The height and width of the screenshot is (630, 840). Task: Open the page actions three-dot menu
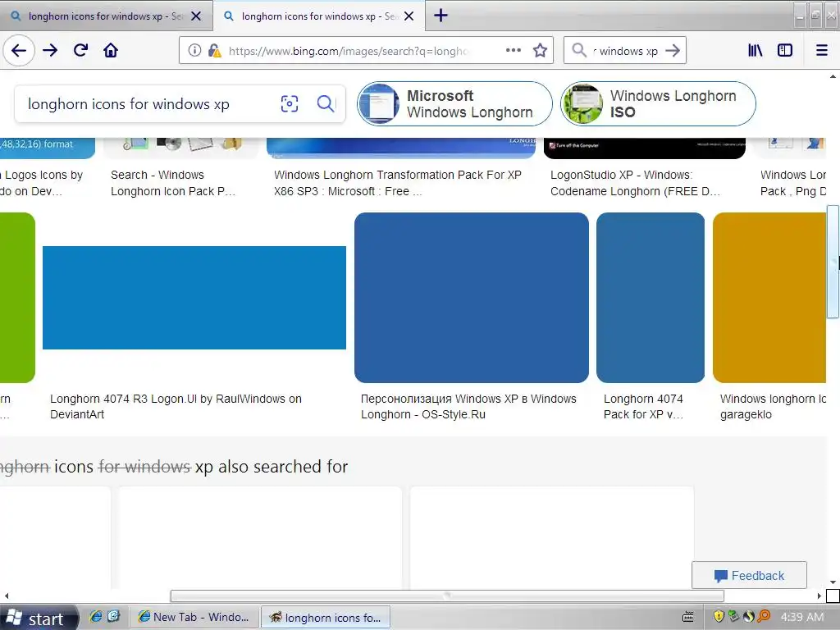click(x=514, y=50)
